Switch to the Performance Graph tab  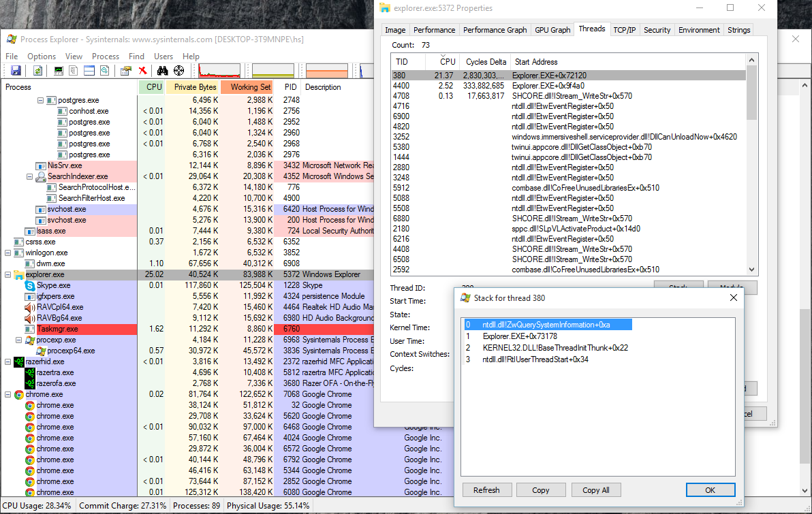[x=495, y=30]
